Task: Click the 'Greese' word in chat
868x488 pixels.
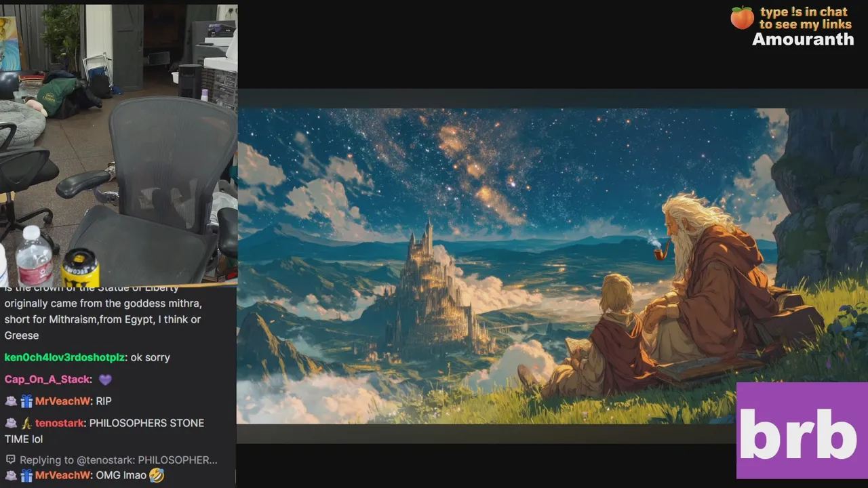Action: (22, 335)
